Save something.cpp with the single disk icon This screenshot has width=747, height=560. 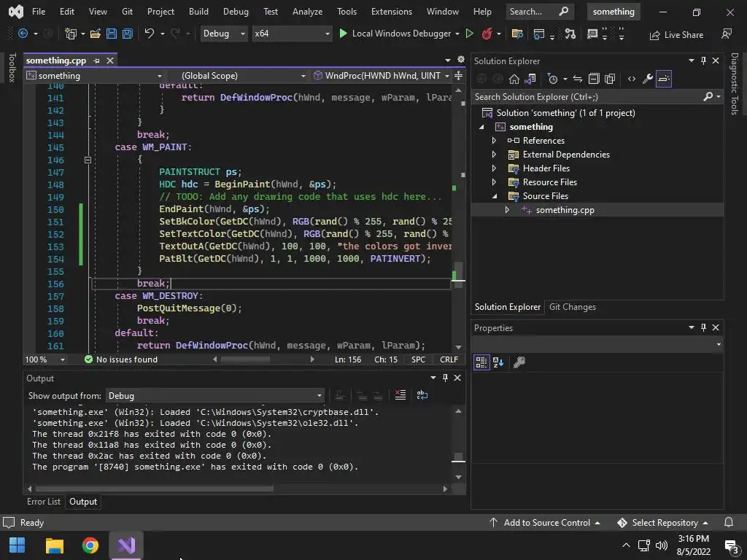pos(112,34)
